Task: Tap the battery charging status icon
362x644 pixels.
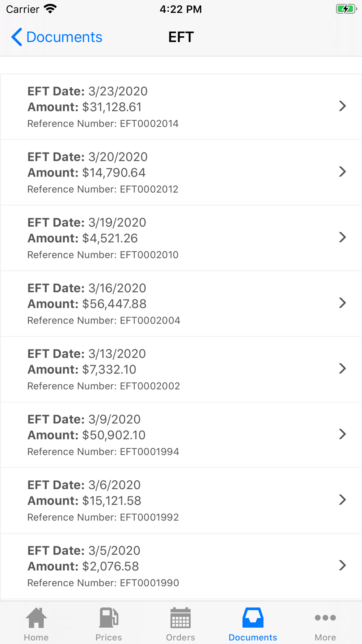Action: pyautogui.click(x=346, y=9)
